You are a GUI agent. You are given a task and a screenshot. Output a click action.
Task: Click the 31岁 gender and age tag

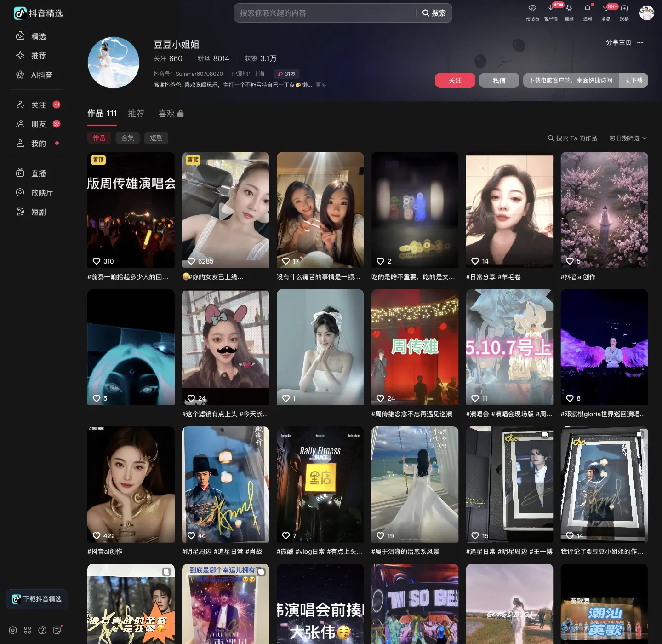(x=287, y=74)
